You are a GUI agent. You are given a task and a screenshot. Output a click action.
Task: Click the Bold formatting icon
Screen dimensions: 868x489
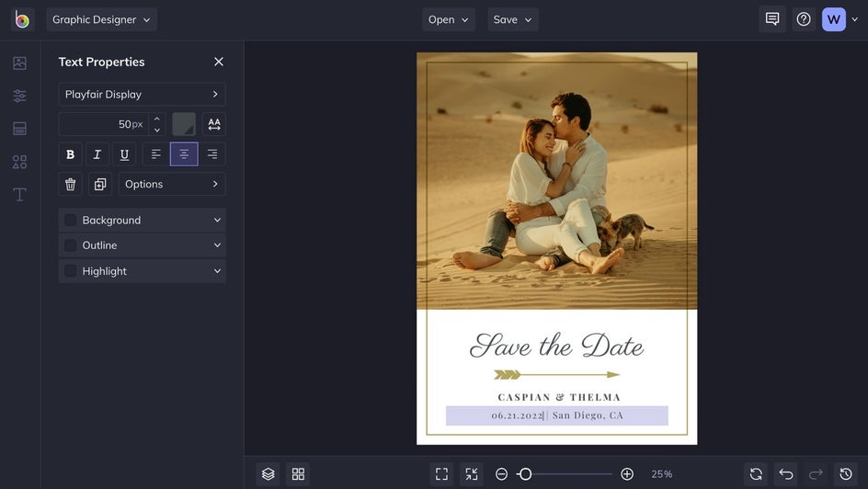tap(70, 154)
